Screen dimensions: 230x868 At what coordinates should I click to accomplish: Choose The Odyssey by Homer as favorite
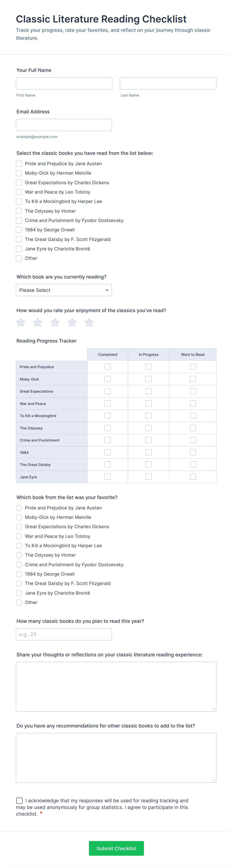pyautogui.click(x=19, y=555)
